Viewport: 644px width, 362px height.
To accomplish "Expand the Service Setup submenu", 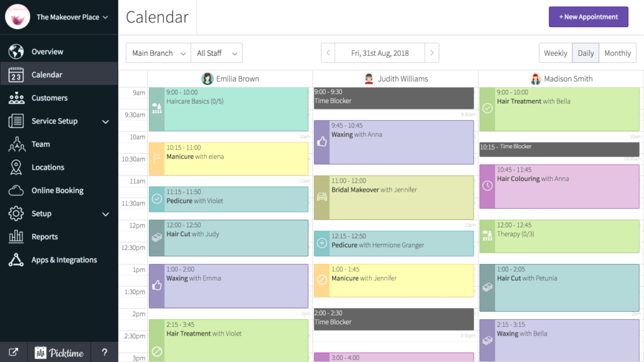I will pos(106,121).
